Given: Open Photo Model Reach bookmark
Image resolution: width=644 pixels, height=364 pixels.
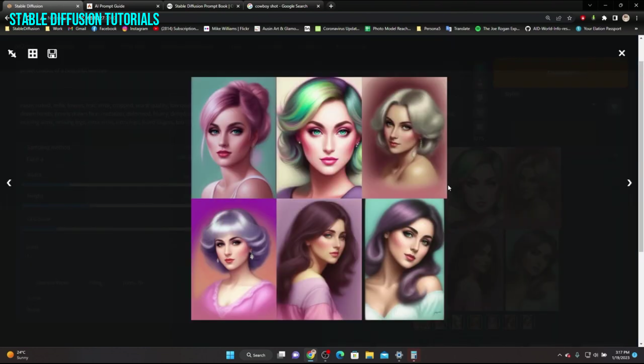Looking at the screenshot, I should [x=388, y=28].
